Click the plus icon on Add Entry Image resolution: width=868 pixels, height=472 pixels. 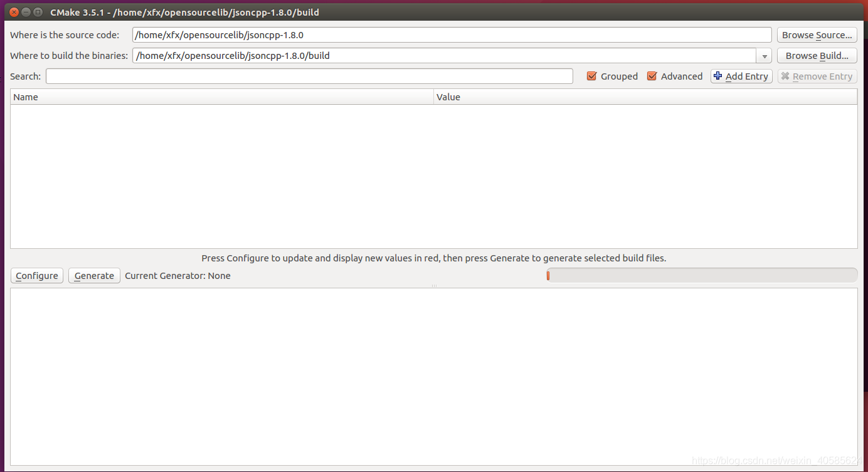click(x=718, y=76)
